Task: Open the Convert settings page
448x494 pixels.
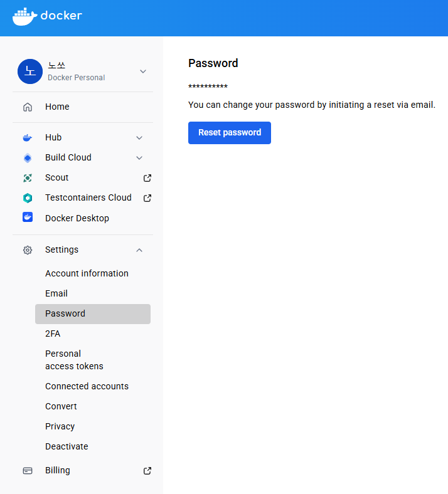Action: click(x=61, y=406)
